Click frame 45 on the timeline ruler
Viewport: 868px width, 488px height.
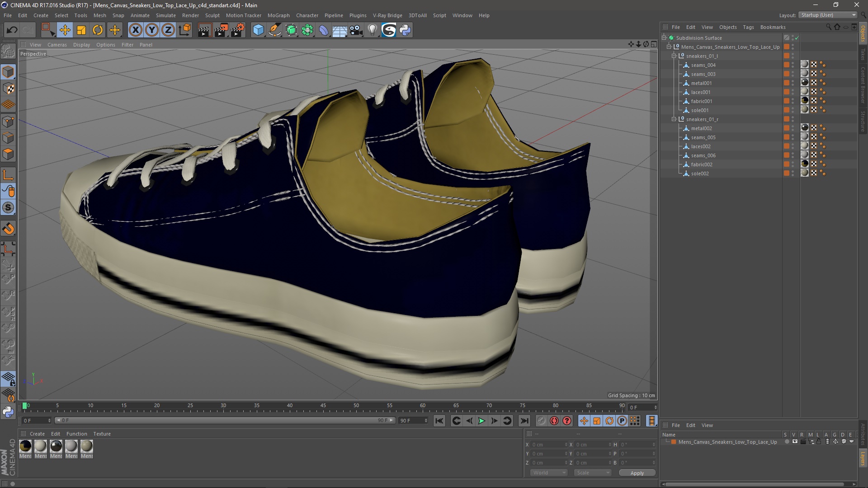point(323,406)
